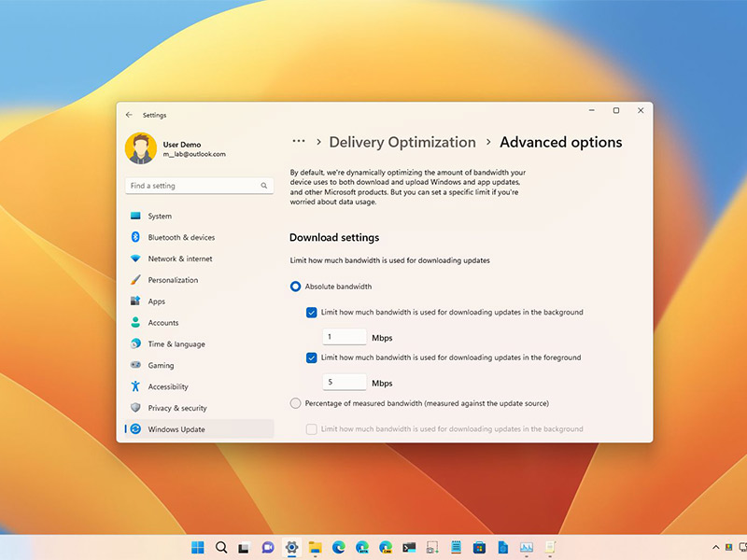
Task: Click the User Demo account name
Action: point(182,145)
